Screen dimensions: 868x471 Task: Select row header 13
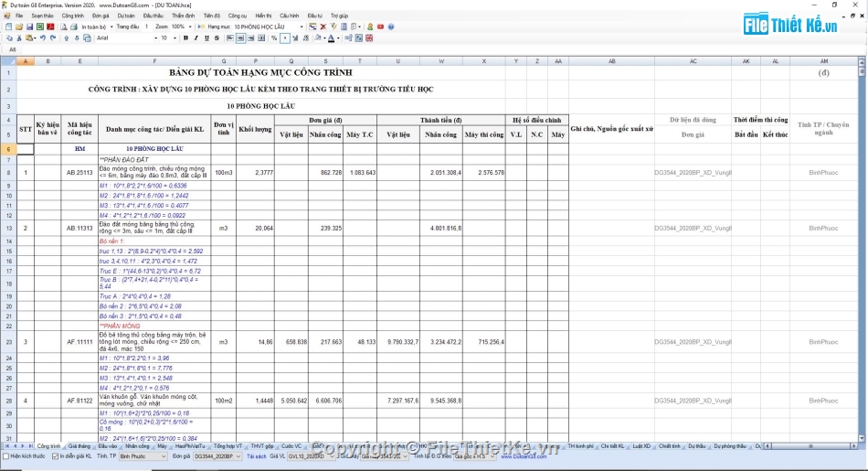click(8, 229)
